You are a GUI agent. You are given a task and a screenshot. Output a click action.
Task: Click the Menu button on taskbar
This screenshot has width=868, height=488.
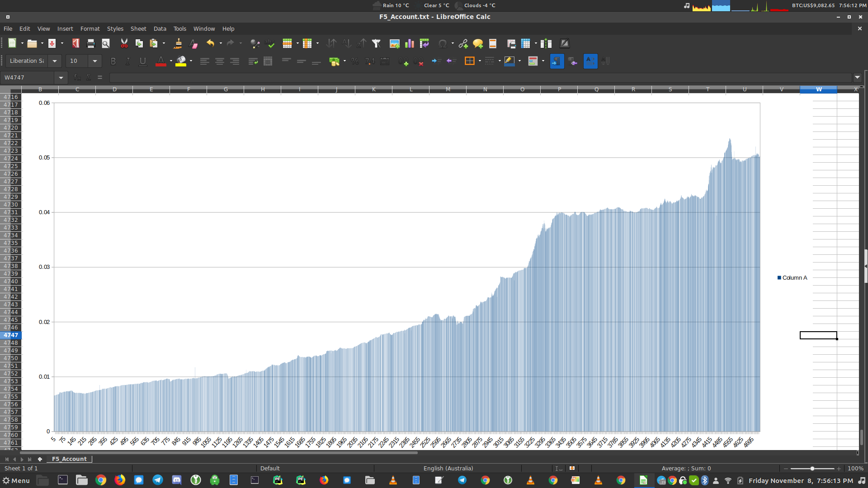(16, 480)
